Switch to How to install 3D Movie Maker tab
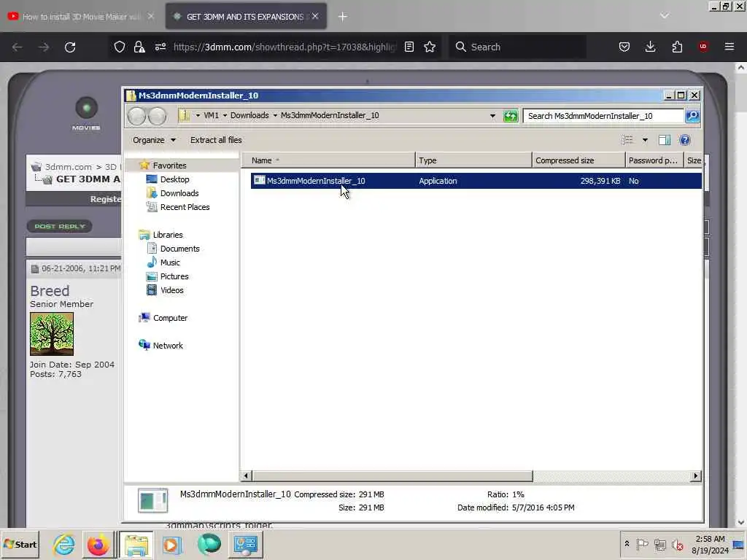The width and height of the screenshot is (747, 560). click(82, 17)
